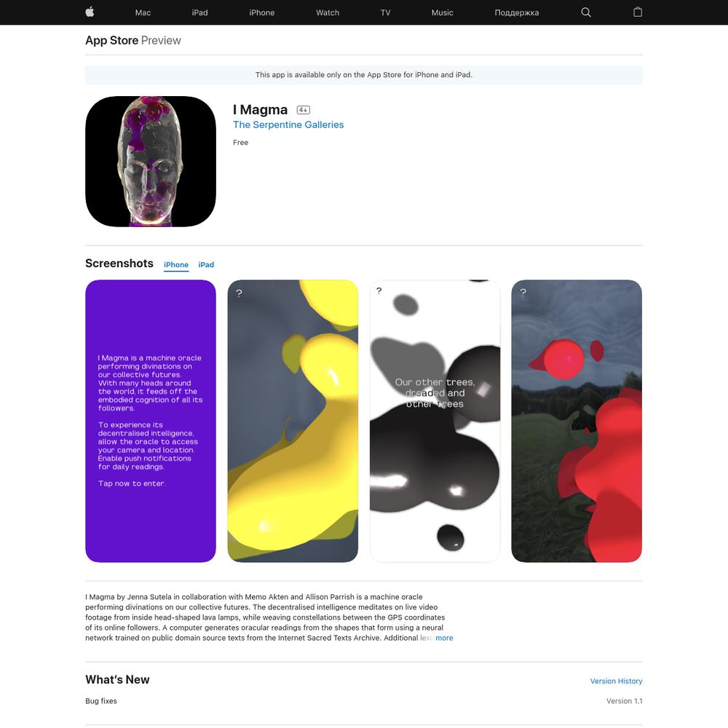Open Поддержка support menu

(516, 12)
